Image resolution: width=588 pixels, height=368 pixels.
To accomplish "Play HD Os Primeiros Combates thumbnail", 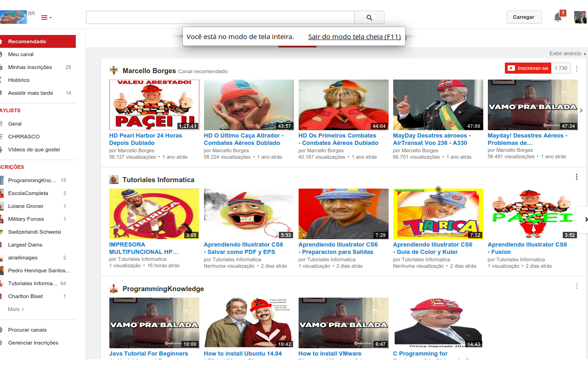I will (x=344, y=105).
